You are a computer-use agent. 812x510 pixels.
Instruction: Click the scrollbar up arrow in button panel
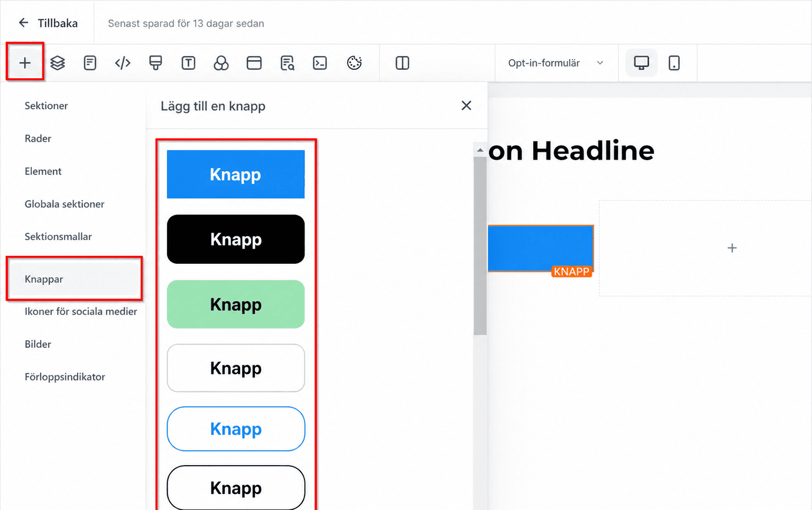tap(480, 150)
